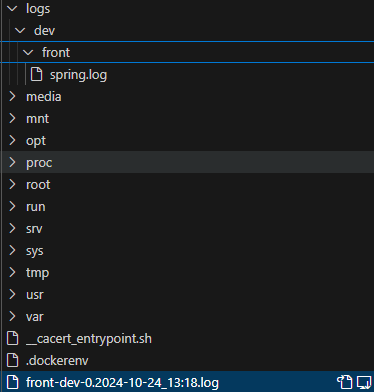Expand the sys folder chevron
The width and height of the screenshot is (374, 392).
click(x=12, y=251)
